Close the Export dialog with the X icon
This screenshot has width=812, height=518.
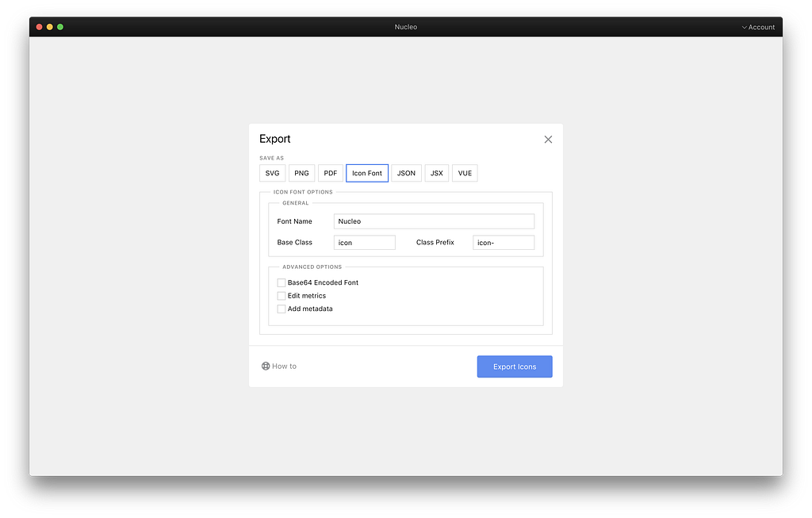tap(548, 140)
